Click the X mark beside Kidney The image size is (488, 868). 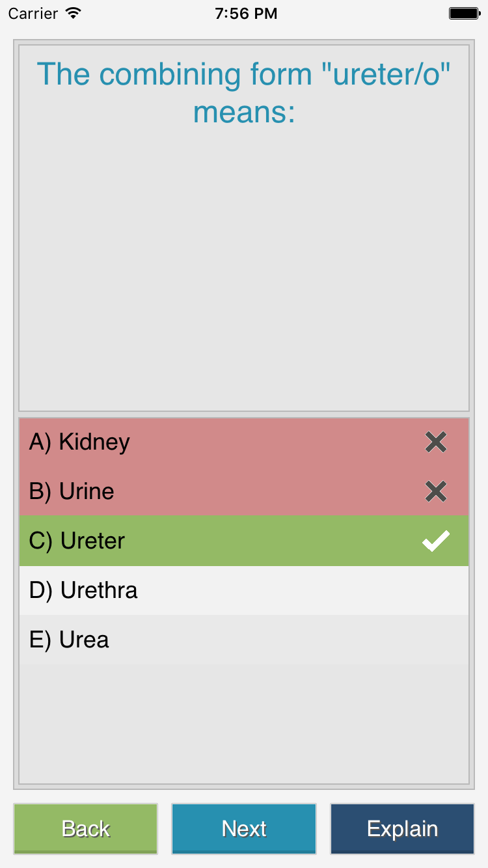[435, 442]
